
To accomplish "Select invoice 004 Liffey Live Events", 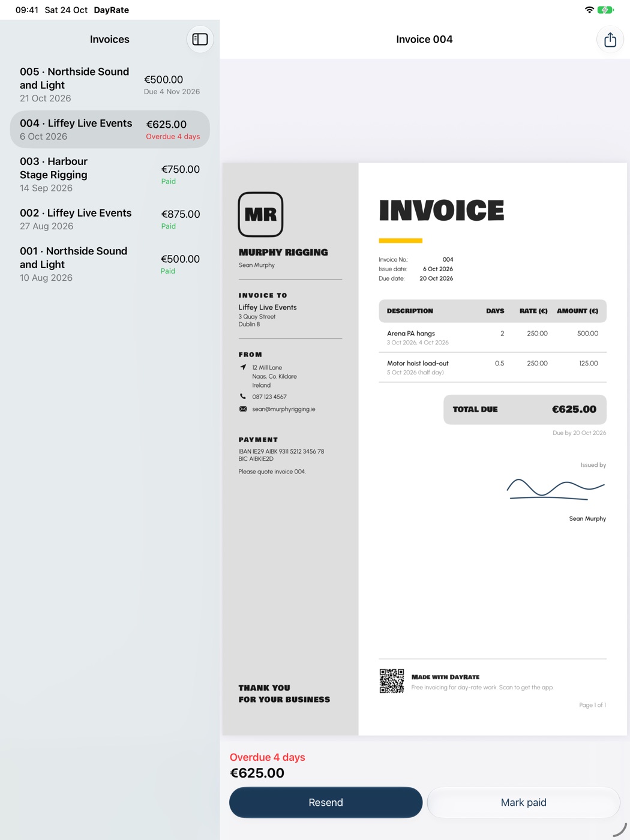I will (x=110, y=130).
